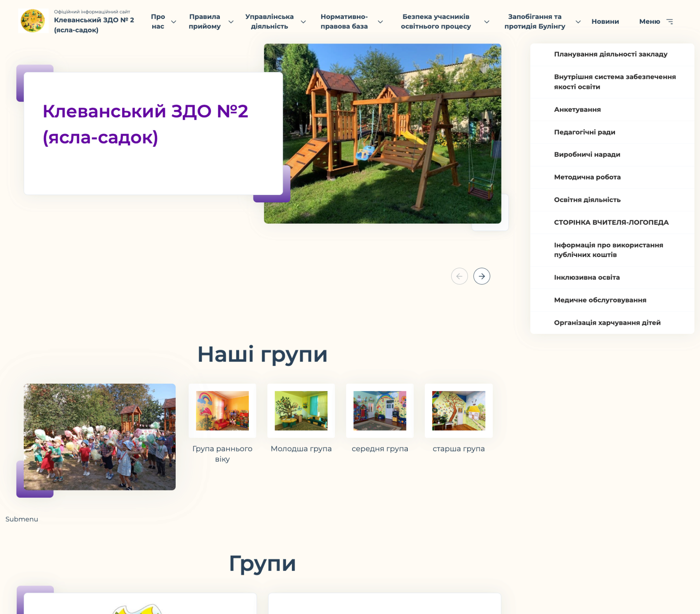Expand the Правила прийому dropdown chevron
The height and width of the screenshot is (614, 700).
pyautogui.click(x=231, y=22)
